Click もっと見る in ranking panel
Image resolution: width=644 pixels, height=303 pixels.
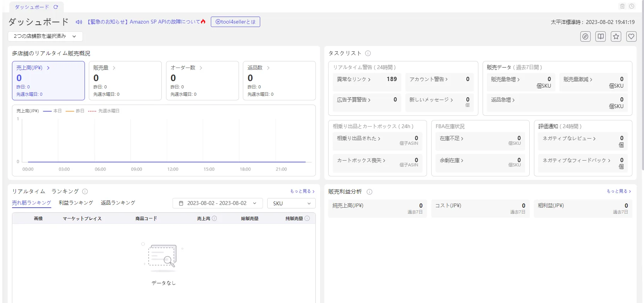pos(302,191)
